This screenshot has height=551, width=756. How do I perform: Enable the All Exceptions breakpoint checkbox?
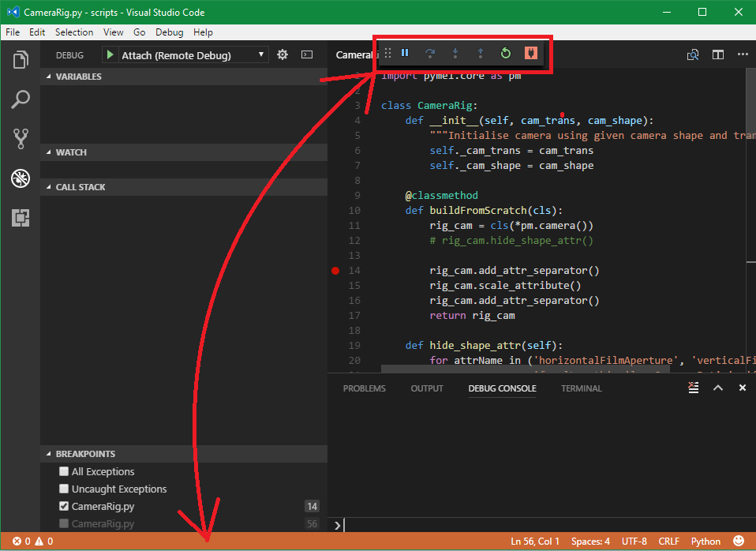[63, 471]
